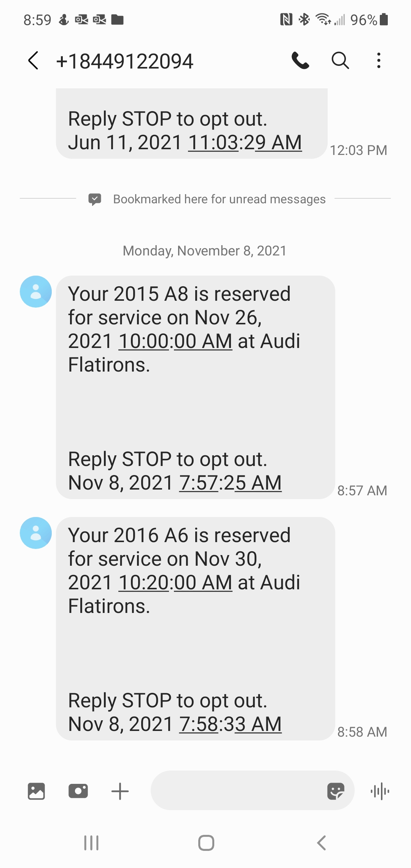Tap the 7:57:25 AM underlined time
The image size is (411, 868).
coord(230,483)
